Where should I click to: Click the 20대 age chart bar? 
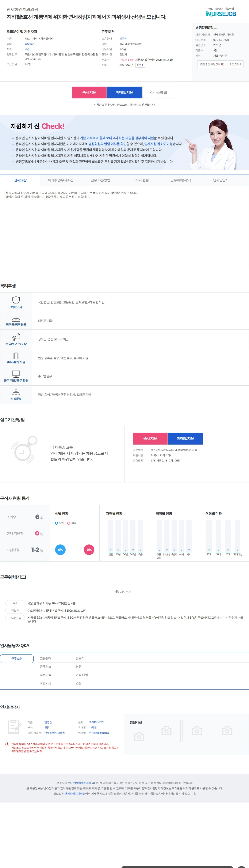209,536
